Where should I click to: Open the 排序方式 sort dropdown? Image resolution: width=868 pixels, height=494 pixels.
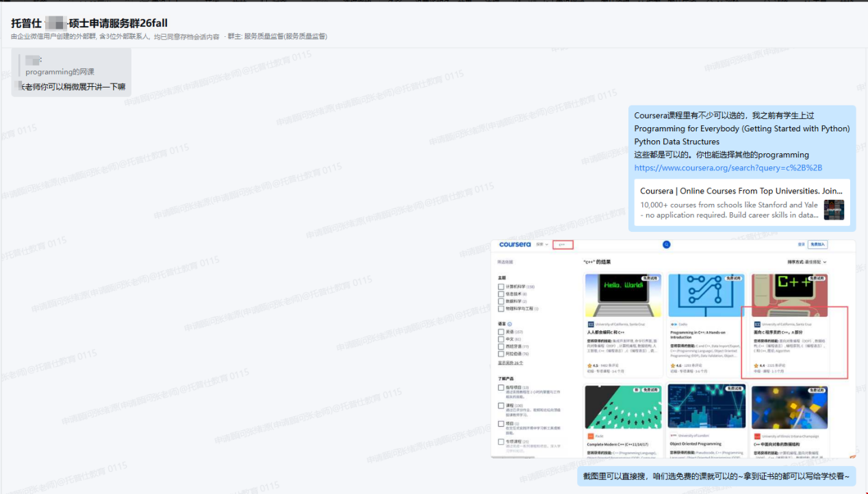[807, 262]
